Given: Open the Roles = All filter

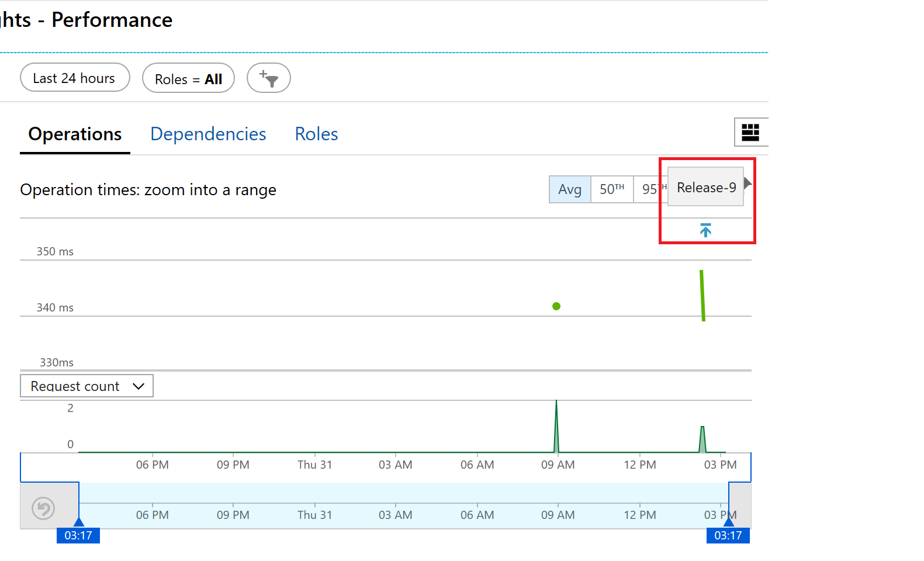Looking at the screenshot, I should [188, 79].
